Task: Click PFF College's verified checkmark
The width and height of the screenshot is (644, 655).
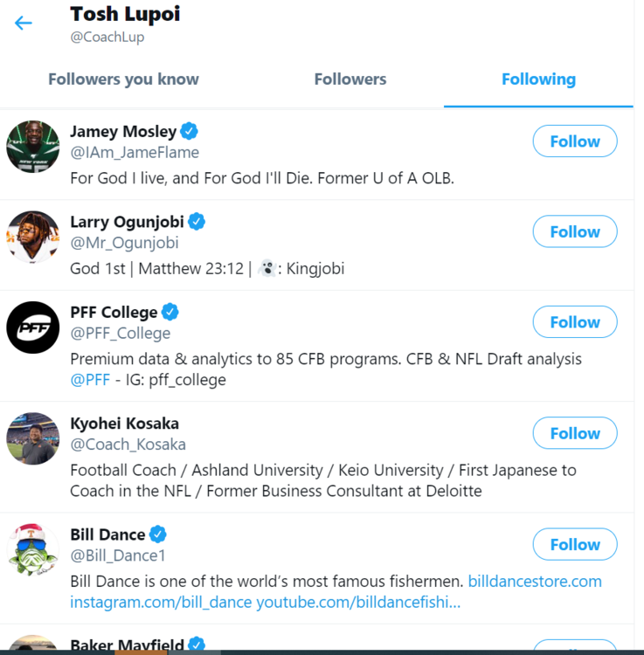Action: click(x=171, y=313)
